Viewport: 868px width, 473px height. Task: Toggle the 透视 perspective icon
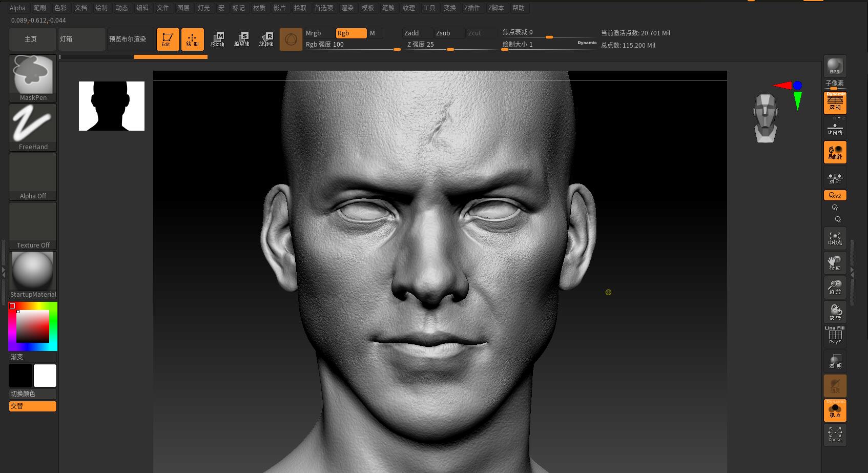pyautogui.click(x=835, y=102)
